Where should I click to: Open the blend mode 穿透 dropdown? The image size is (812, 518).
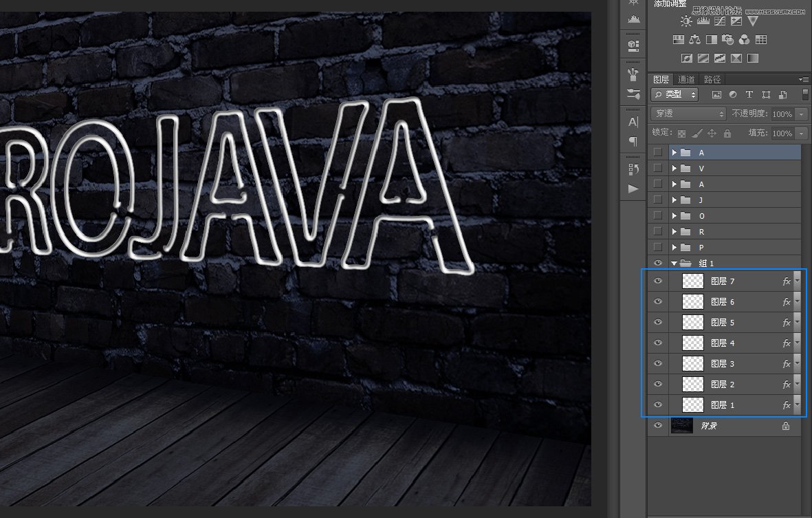coord(688,114)
